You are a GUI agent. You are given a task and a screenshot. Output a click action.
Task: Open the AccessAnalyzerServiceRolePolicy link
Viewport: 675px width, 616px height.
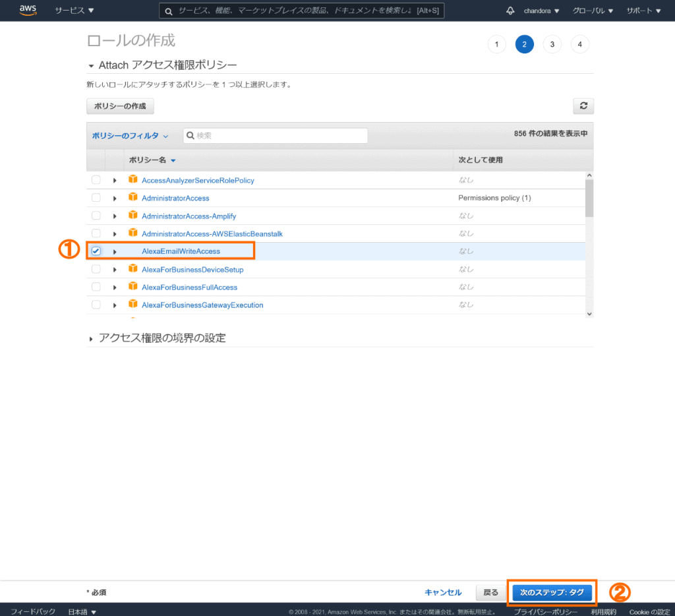(198, 181)
